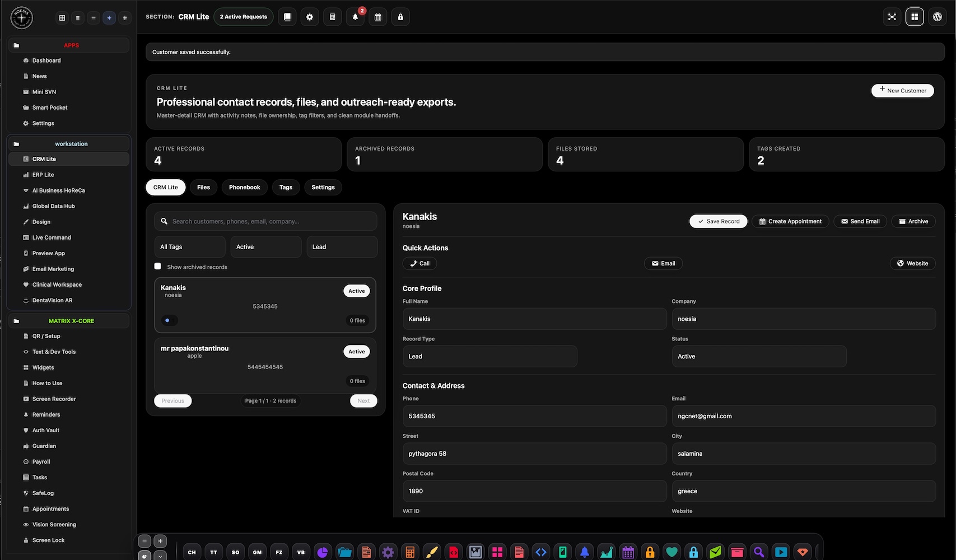Open the blue play button dock icon
Screen dimensions: 956x560
coord(781,552)
